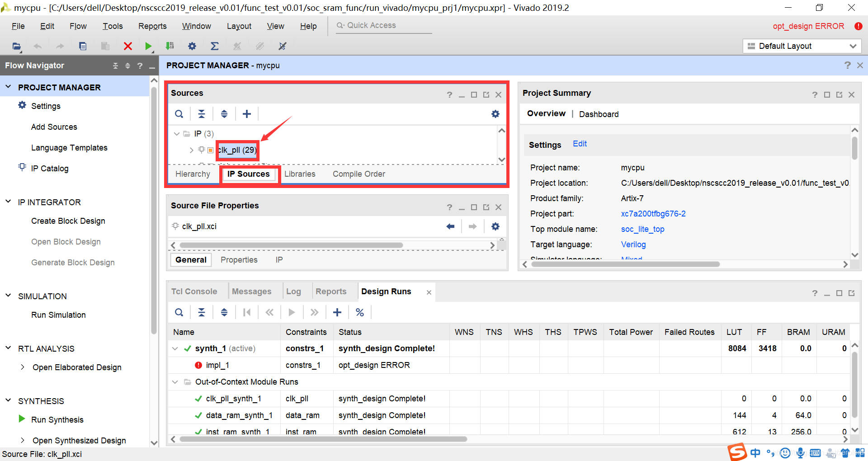This screenshot has width=868, height=461.
Task: Click the soc_lite_top module link
Action: tap(642, 229)
